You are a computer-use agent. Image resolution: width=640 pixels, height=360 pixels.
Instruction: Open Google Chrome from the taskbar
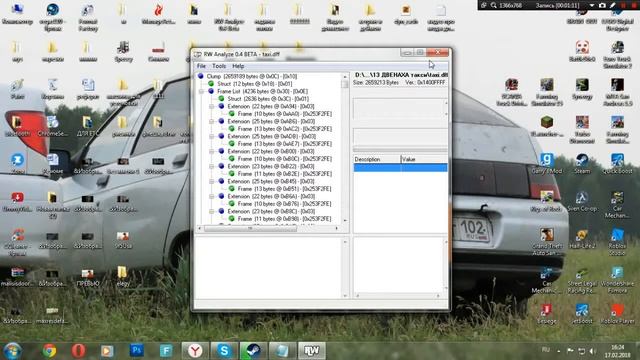49,351
